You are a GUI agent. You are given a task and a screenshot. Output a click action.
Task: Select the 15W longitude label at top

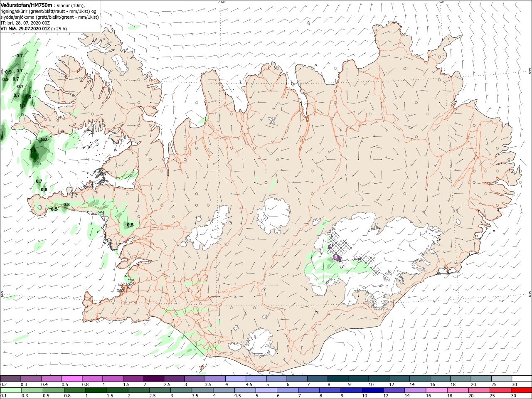tap(440, 2)
